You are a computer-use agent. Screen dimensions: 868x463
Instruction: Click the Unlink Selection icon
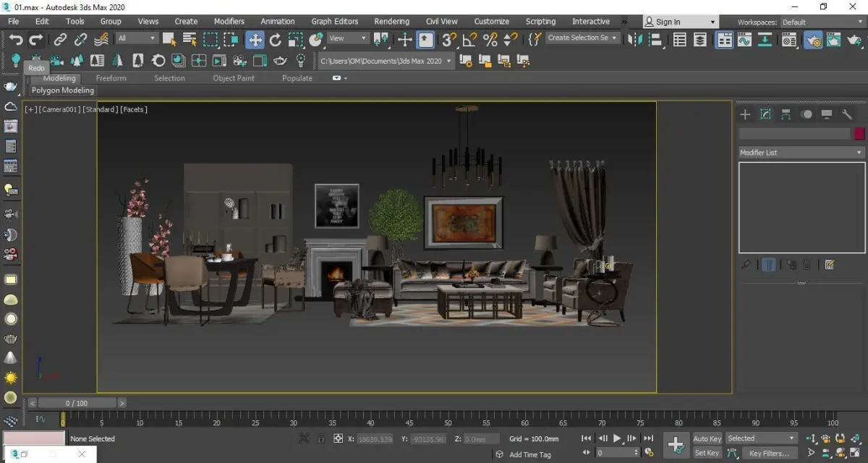pos(80,40)
